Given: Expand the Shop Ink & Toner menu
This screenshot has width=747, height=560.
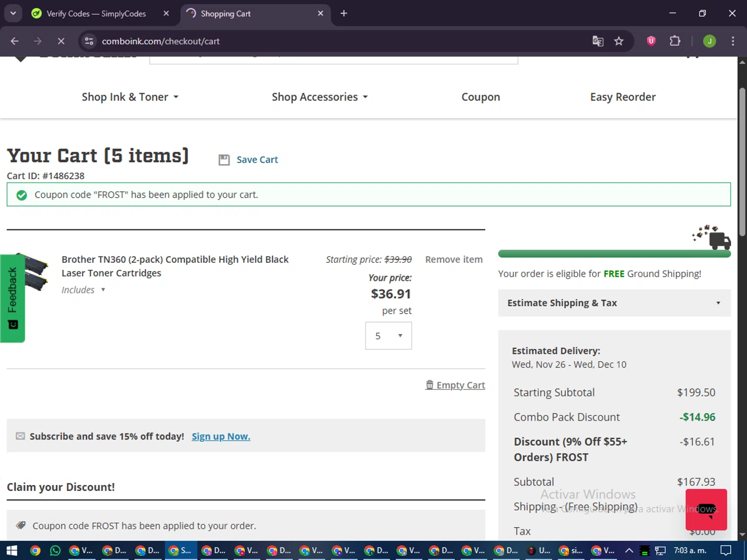Looking at the screenshot, I should tap(130, 97).
